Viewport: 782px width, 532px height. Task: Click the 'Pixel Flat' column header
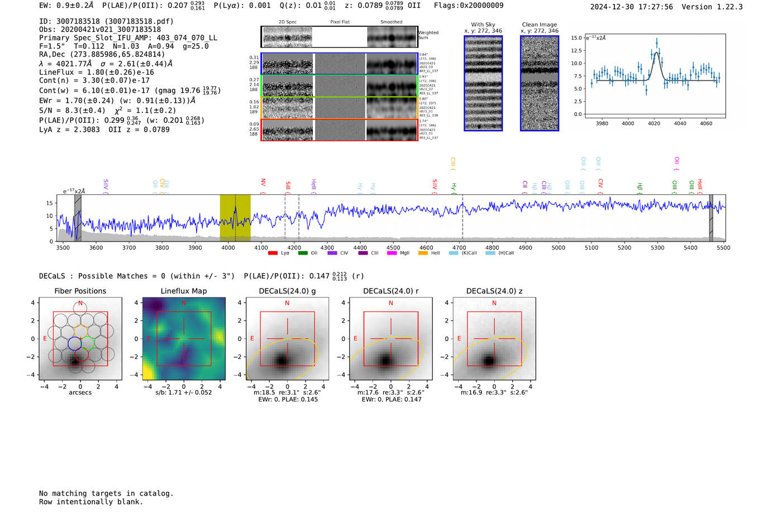pos(340,22)
